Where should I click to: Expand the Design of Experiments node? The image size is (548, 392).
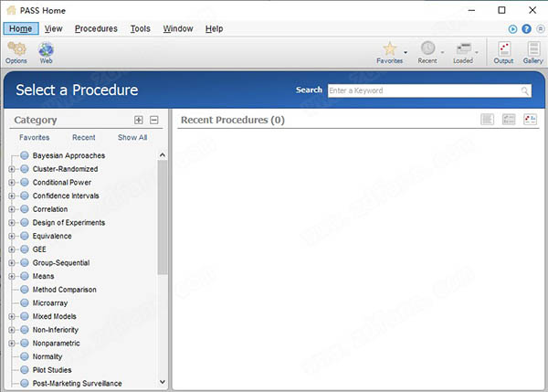(12, 223)
